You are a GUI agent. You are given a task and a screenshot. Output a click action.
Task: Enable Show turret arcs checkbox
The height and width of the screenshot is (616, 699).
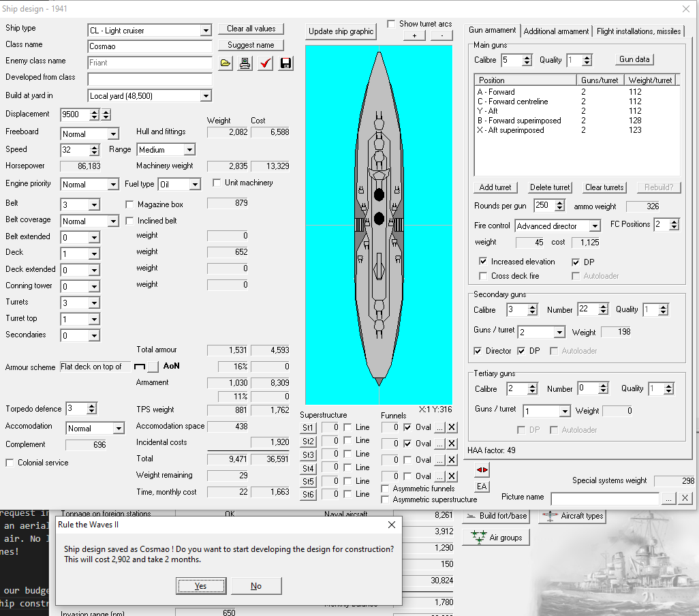coord(391,24)
